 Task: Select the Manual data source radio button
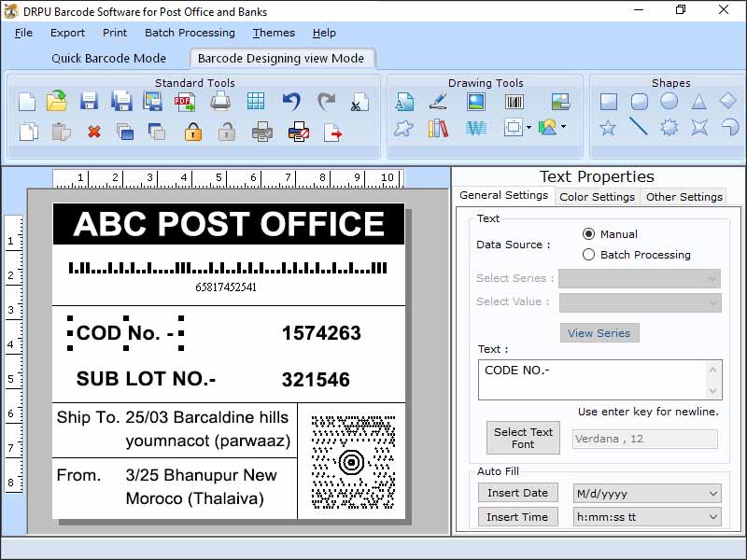click(586, 233)
